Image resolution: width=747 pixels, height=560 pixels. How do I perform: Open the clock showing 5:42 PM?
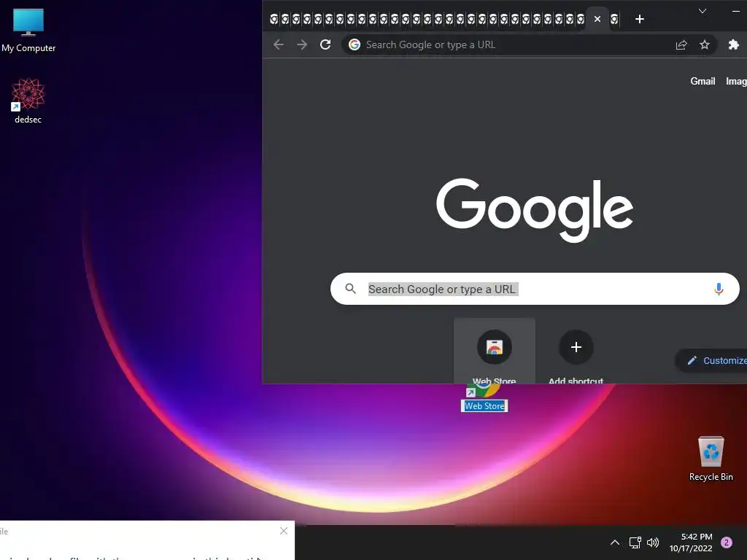coord(691,542)
